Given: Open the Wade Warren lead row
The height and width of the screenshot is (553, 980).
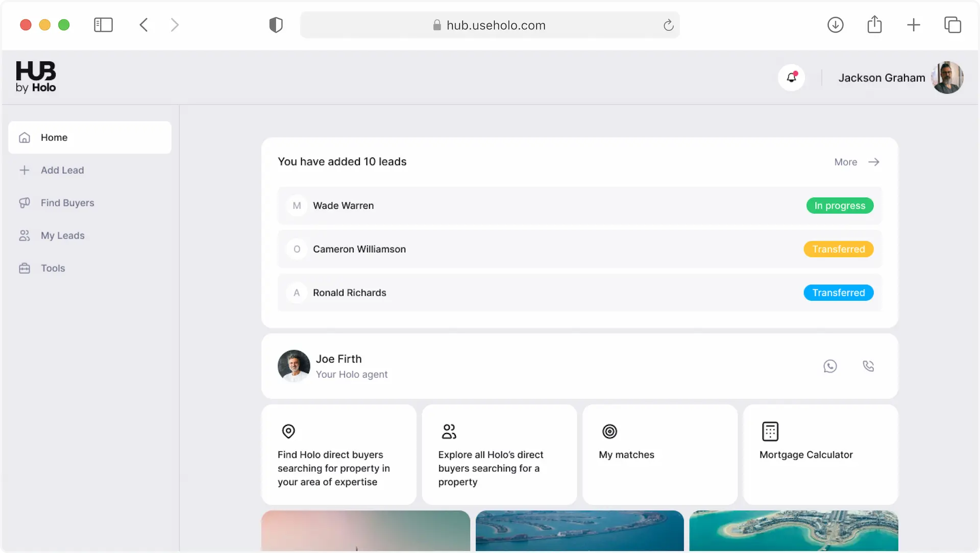Looking at the screenshot, I should coord(579,206).
